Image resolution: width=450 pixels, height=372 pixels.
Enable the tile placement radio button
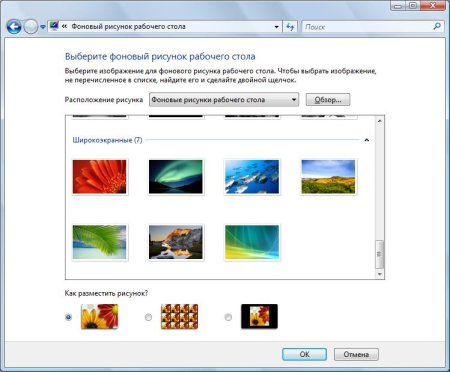point(148,317)
